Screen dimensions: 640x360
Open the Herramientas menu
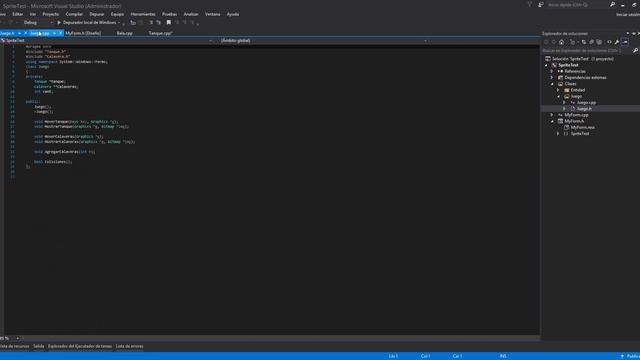click(x=143, y=14)
